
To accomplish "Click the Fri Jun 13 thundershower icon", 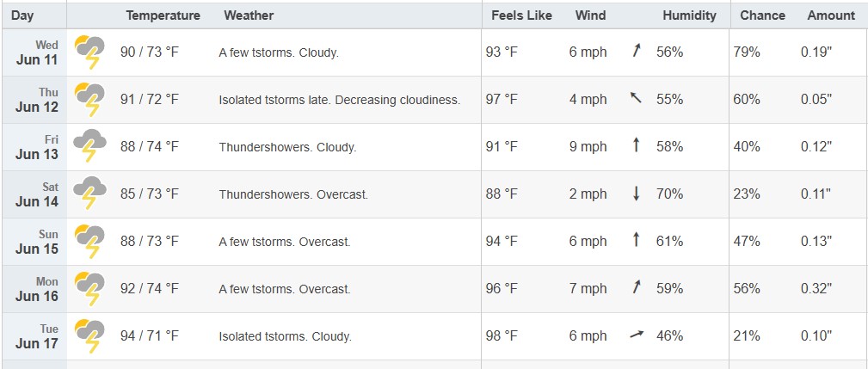I will coord(89,146).
